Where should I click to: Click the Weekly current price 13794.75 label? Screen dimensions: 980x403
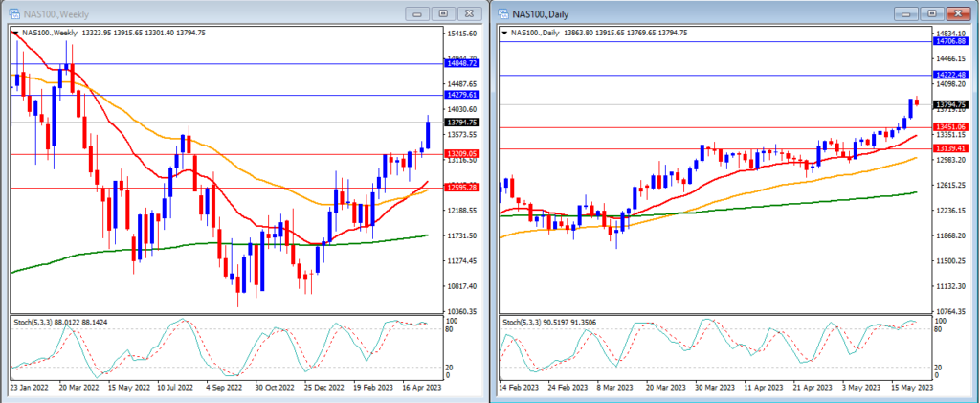(x=462, y=123)
